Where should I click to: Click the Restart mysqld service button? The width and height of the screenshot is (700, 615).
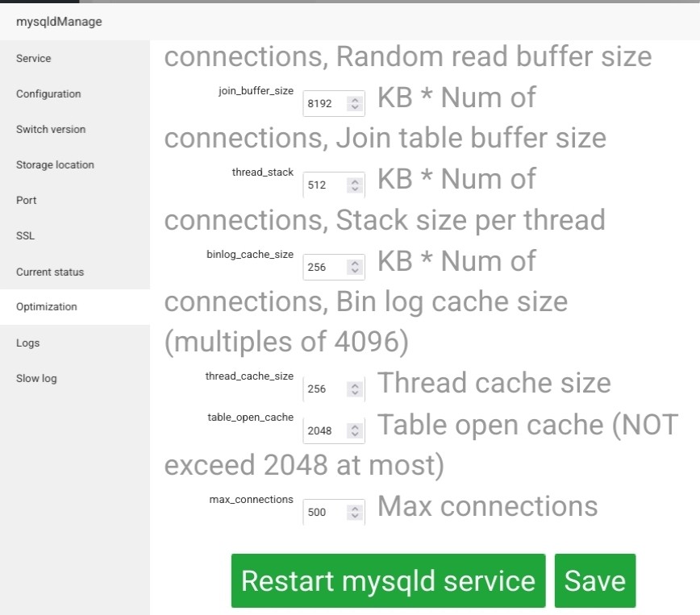pos(388,580)
